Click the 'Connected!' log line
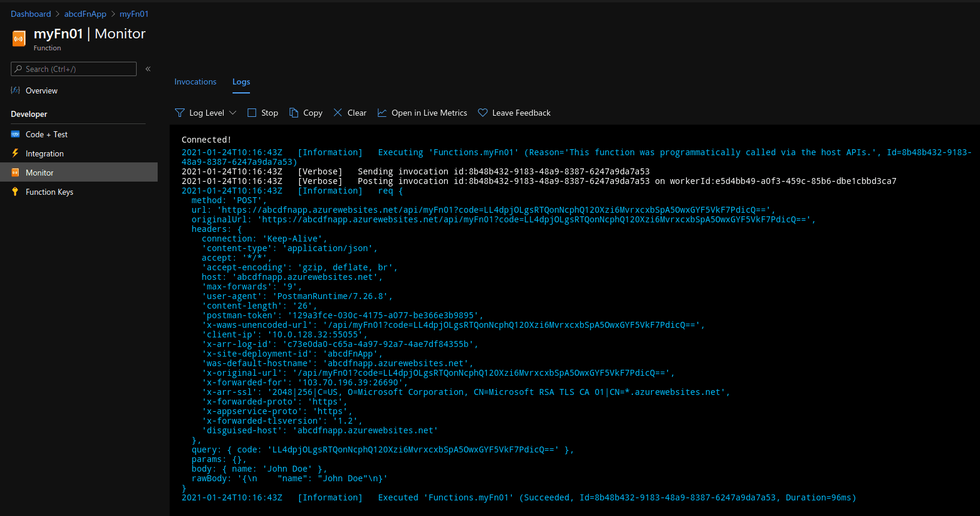The height and width of the screenshot is (516, 980). point(206,140)
